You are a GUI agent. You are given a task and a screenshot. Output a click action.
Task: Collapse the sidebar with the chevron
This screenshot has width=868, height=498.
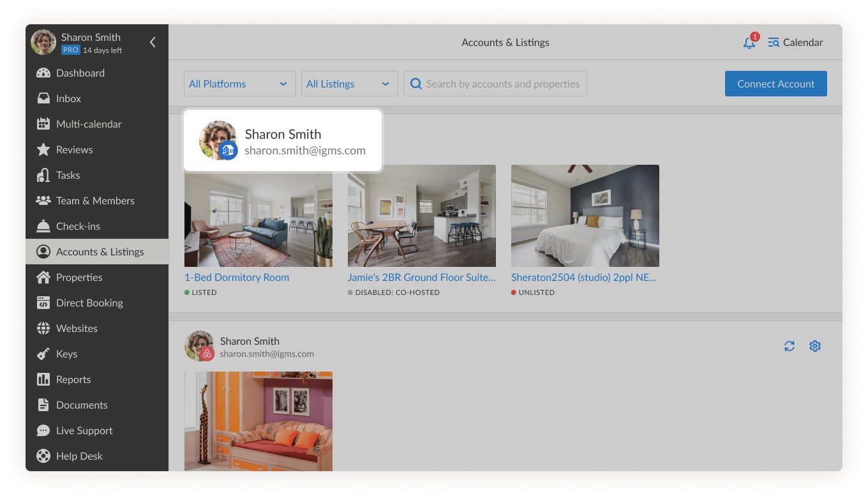tap(153, 42)
